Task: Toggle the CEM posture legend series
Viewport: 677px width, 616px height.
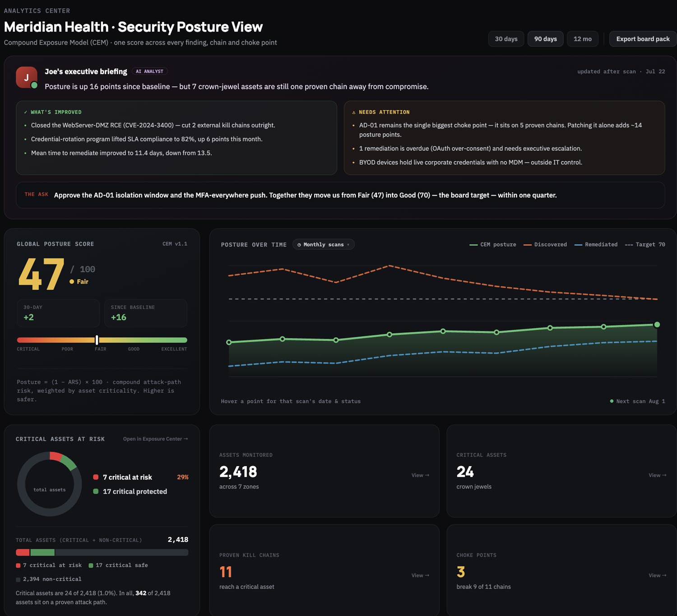Action: pos(493,244)
